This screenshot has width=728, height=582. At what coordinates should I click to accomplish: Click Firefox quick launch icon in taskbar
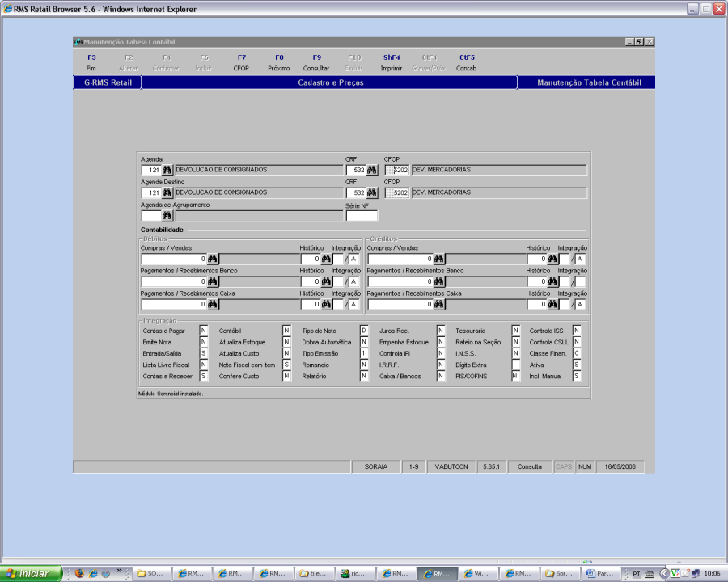[x=80, y=574]
